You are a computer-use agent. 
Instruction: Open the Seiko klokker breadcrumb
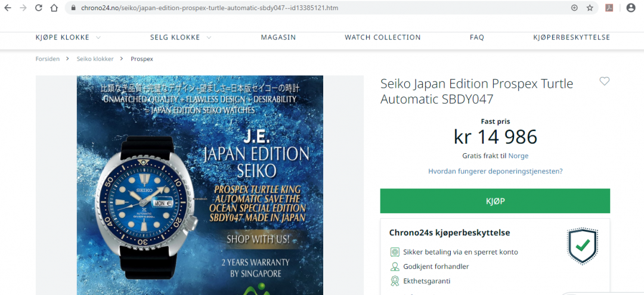[95, 58]
